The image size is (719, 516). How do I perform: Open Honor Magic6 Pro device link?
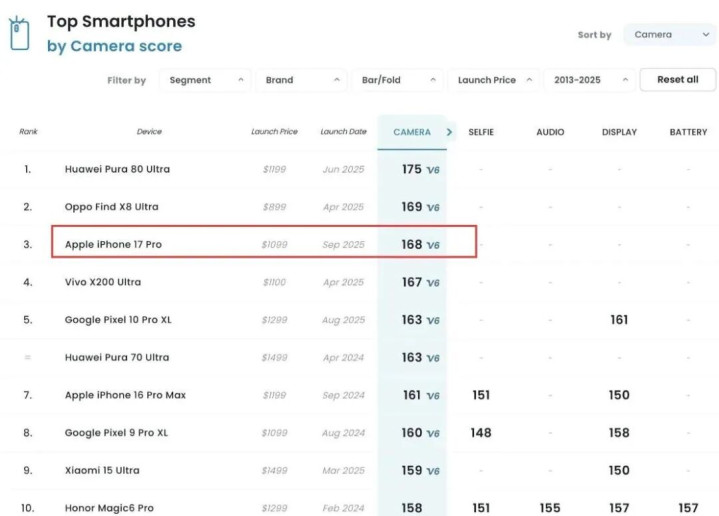tap(109, 508)
